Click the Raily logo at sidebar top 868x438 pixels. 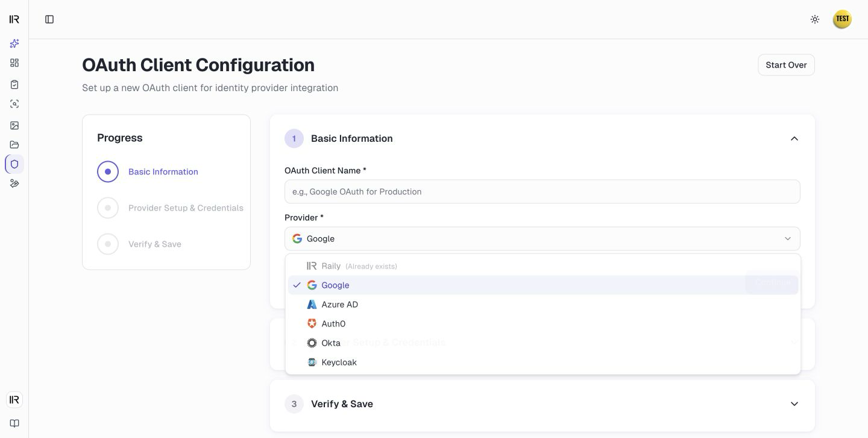point(14,19)
